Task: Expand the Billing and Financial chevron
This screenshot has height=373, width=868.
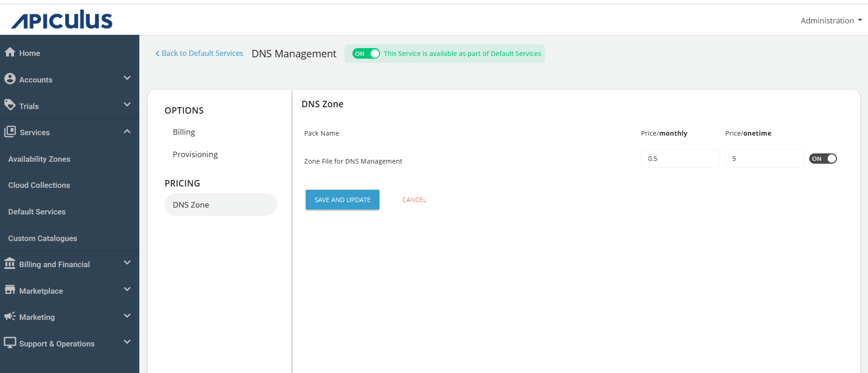Action: pos(127,263)
